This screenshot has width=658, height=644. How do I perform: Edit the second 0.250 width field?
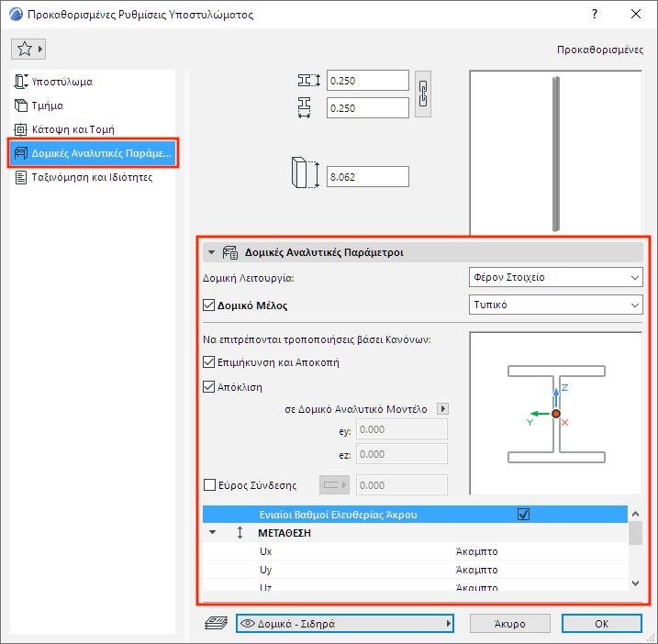(x=368, y=108)
